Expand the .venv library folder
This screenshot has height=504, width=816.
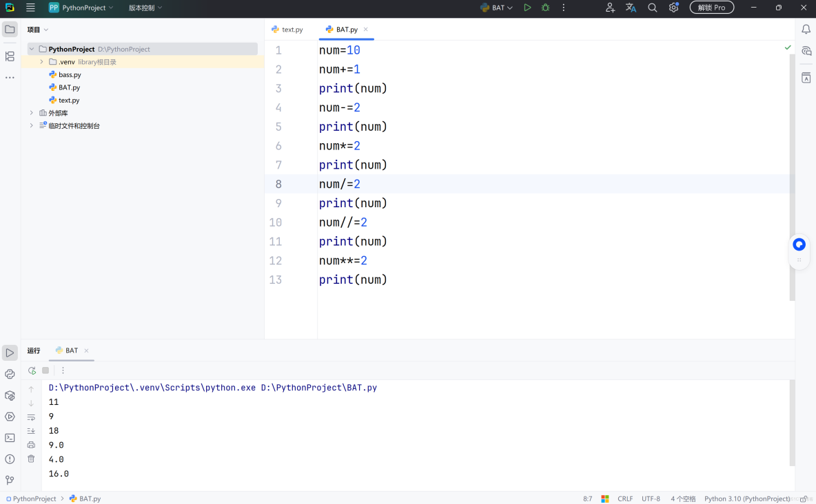42,61
